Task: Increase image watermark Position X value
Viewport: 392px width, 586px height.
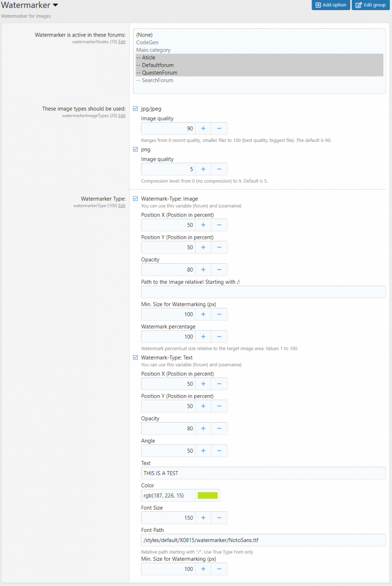Action: coord(203,225)
